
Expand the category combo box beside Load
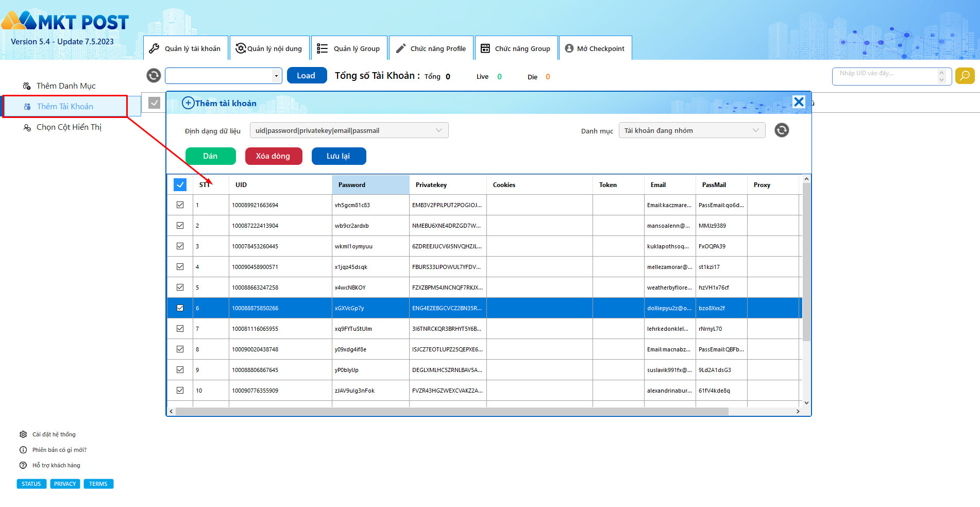click(276, 76)
